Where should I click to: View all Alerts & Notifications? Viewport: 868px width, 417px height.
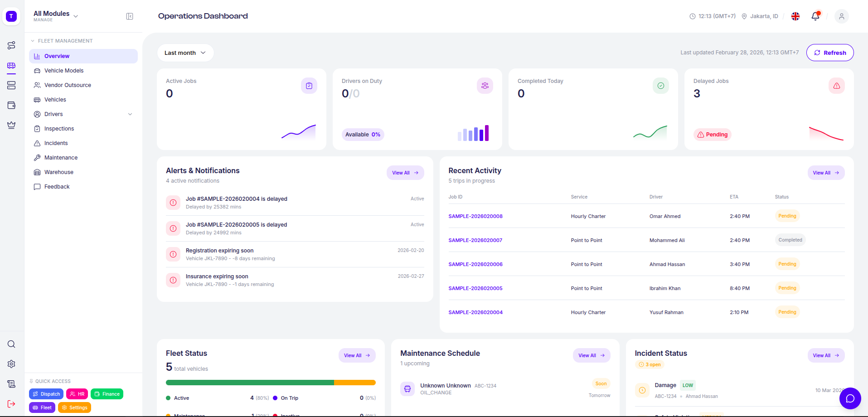405,173
